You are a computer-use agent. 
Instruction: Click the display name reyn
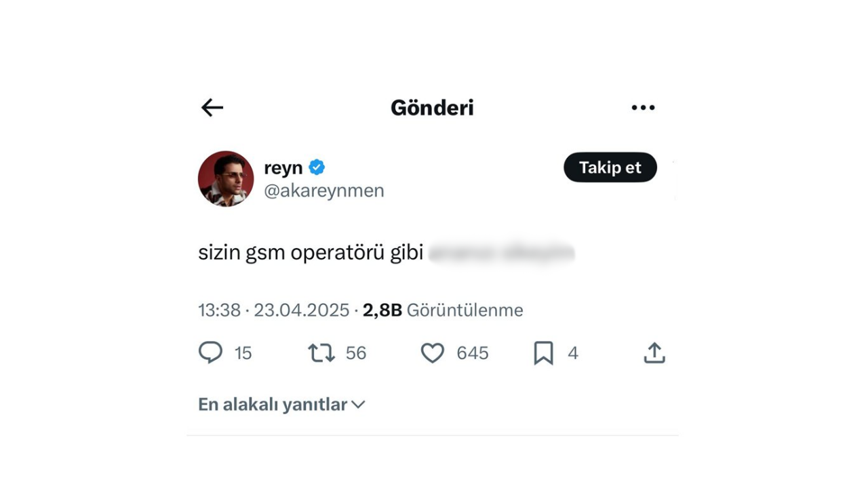click(x=283, y=168)
